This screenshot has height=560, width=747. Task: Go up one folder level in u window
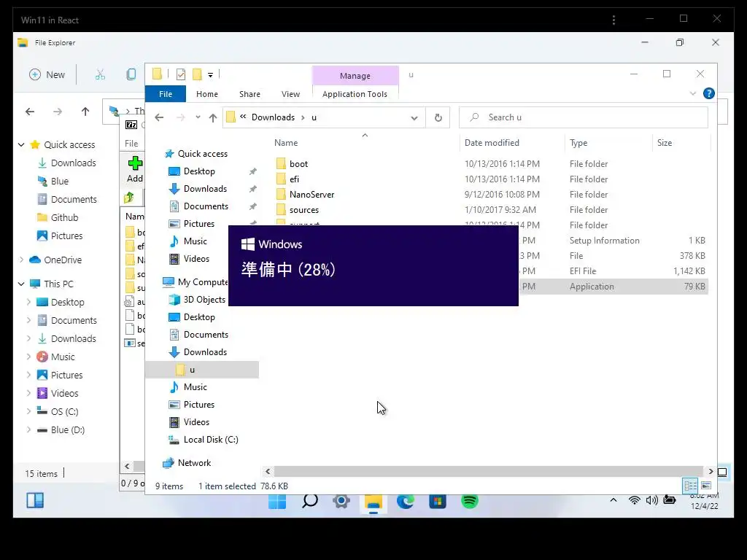213,117
